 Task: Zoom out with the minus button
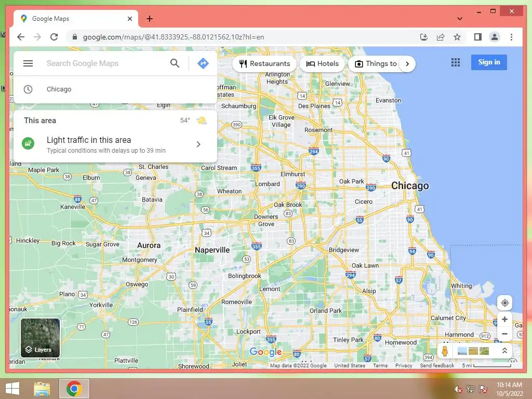click(504, 334)
